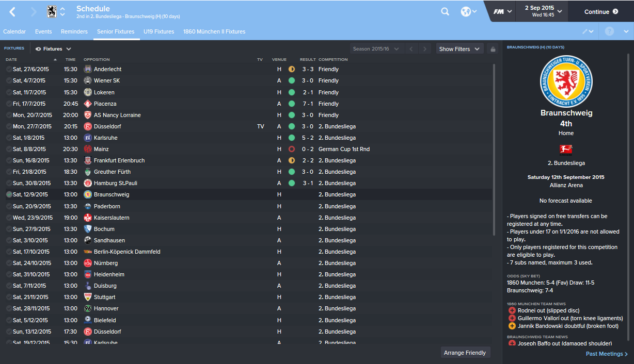
Task: Expand the Show Filters dropdown
Action: click(459, 49)
